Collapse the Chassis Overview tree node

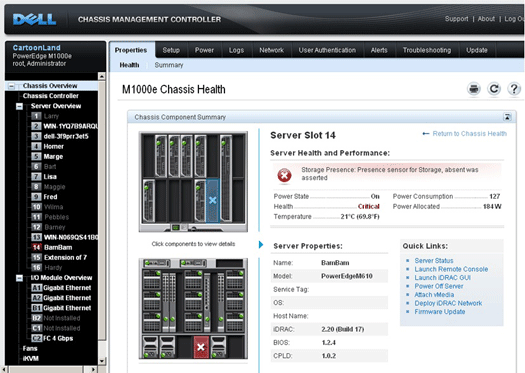click(11, 86)
